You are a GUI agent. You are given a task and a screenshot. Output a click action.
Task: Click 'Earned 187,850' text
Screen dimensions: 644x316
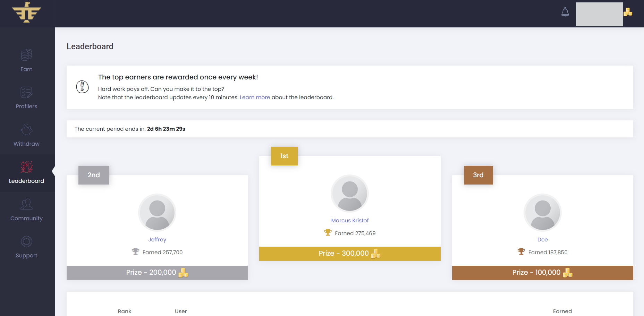pos(548,253)
